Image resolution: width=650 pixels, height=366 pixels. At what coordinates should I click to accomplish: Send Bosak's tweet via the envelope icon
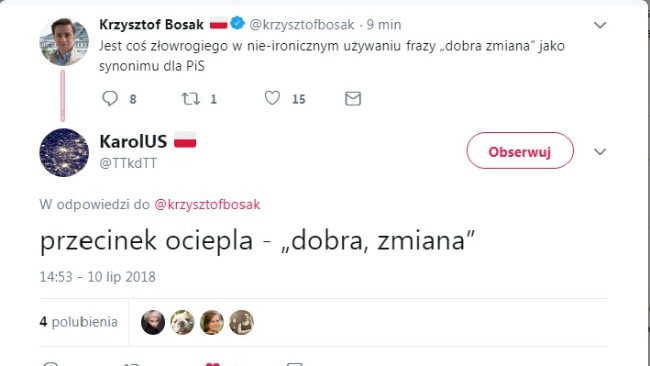tap(353, 99)
